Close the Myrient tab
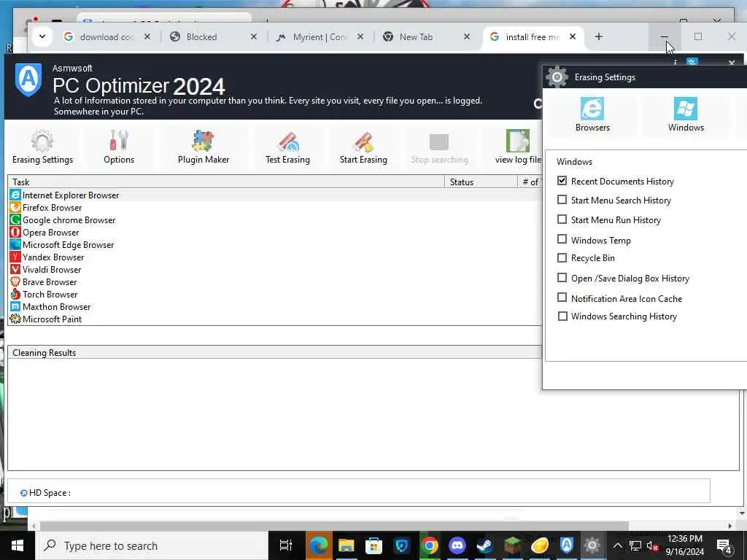Screen dimensions: 747x560 [360, 36]
